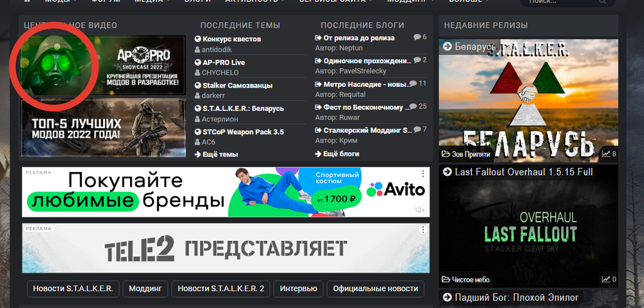This screenshot has width=644, height=308.
Task: Open the blog Сталкерский Моддинг
Action: pos(368,130)
